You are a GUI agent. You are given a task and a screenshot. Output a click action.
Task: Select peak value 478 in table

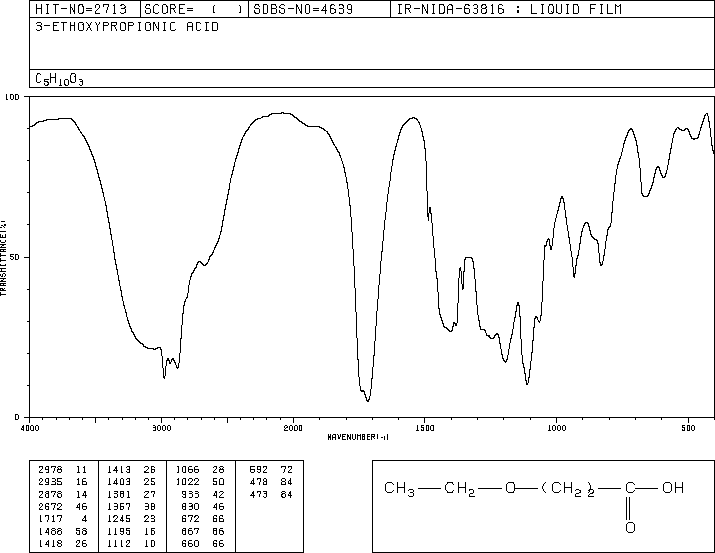tap(259, 482)
